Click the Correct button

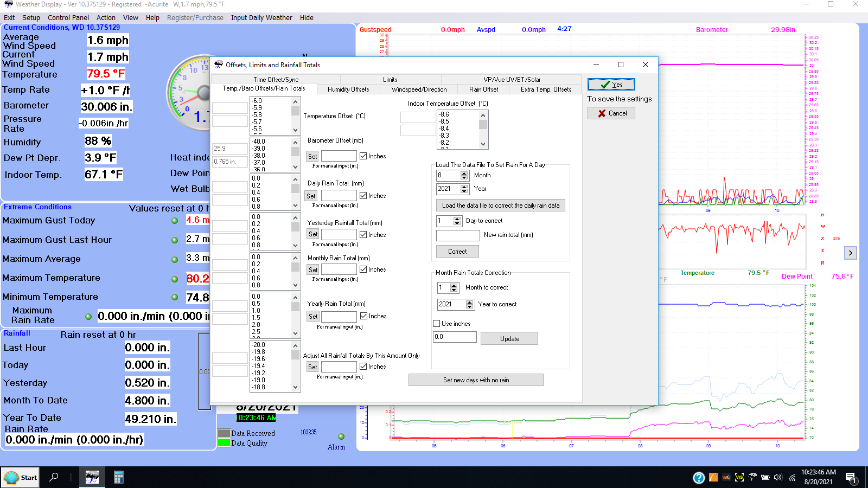click(457, 252)
